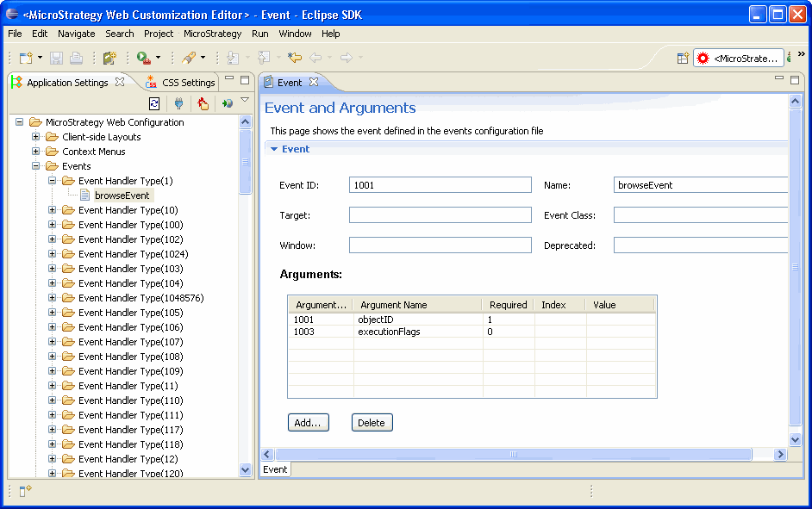Open the Project menu

(x=159, y=34)
